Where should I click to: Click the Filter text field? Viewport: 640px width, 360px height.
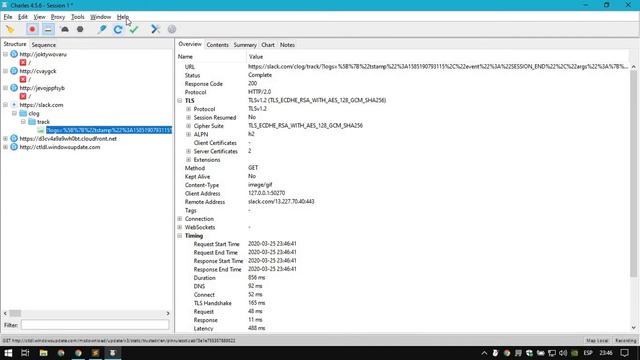coord(95,325)
